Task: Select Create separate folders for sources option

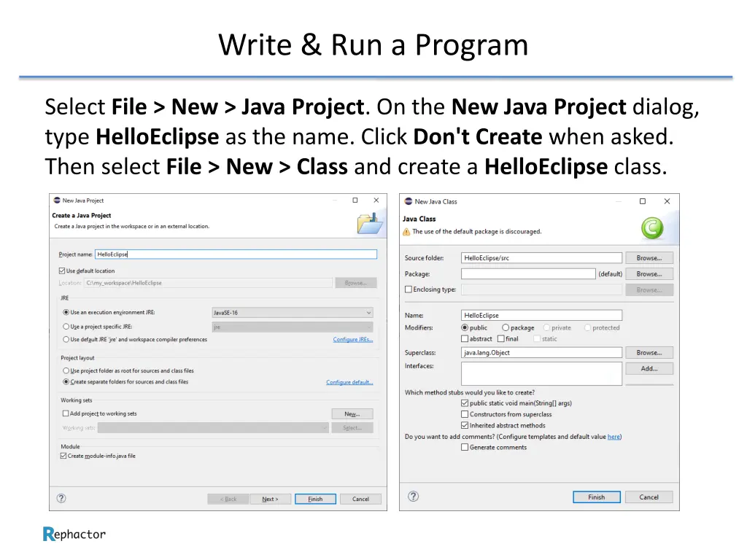Action: pyautogui.click(x=66, y=382)
